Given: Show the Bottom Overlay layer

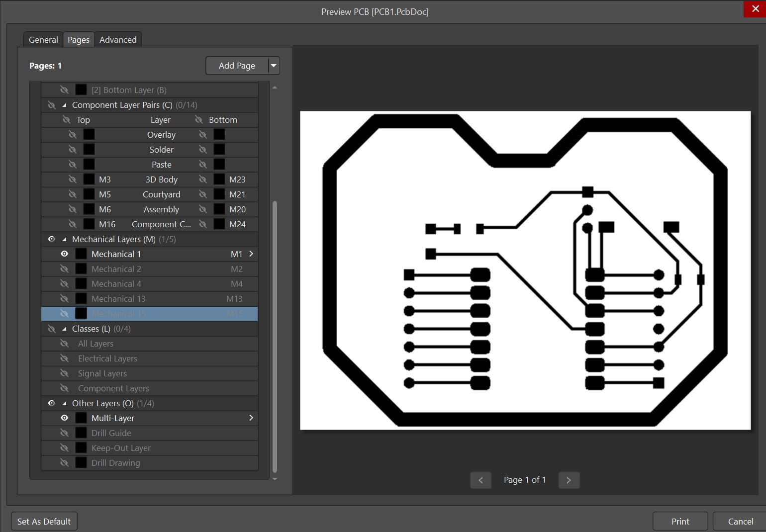Looking at the screenshot, I should coord(202,135).
